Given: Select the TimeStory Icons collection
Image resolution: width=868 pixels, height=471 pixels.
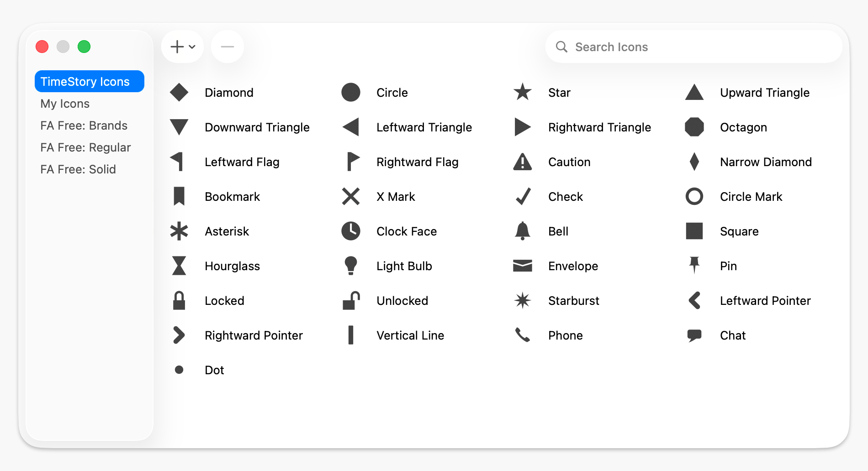Looking at the screenshot, I should 89,81.
